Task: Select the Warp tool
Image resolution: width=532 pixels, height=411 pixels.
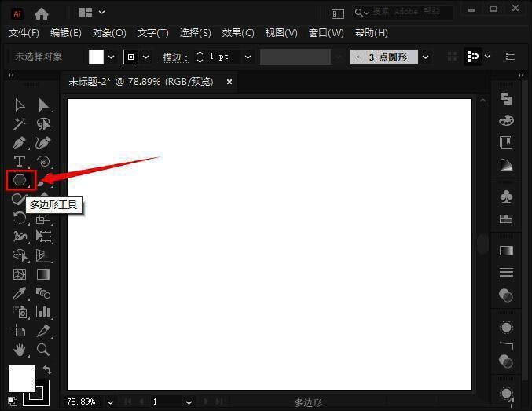Action: [20, 237]
